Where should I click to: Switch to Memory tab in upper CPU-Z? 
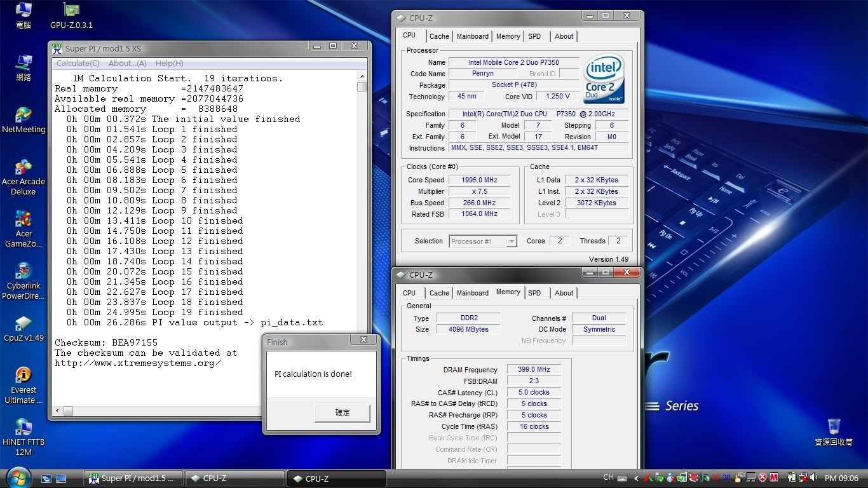(x=508, y=36)
